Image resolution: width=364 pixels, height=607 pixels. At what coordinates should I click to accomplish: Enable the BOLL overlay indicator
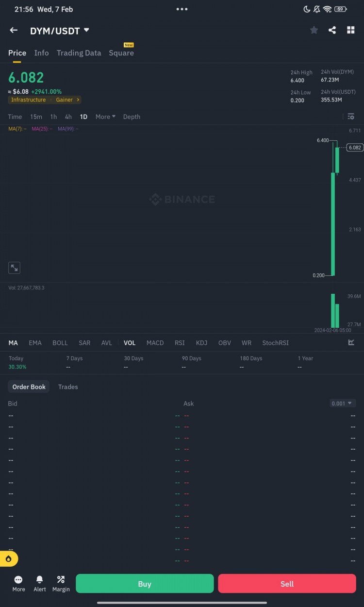click(x=60, y=343)
